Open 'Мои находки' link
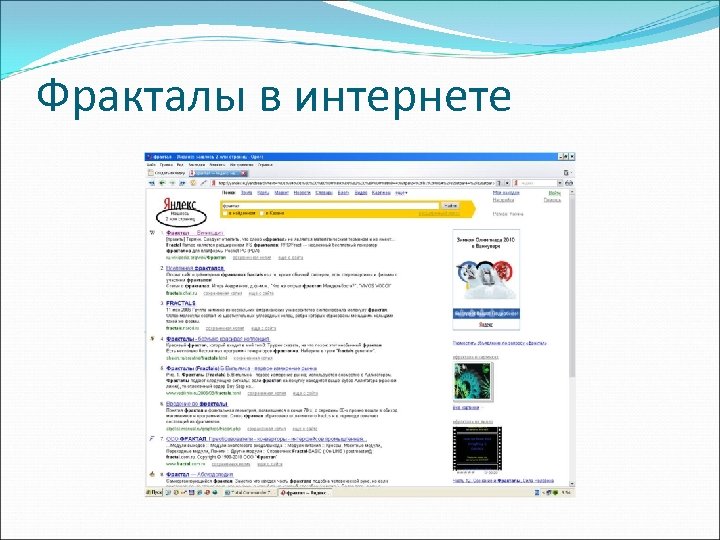Screen dimensions: 720x540 506,193
